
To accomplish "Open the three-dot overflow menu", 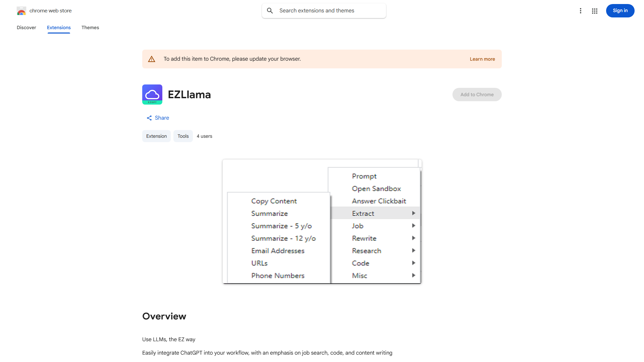I will (581, 10).
